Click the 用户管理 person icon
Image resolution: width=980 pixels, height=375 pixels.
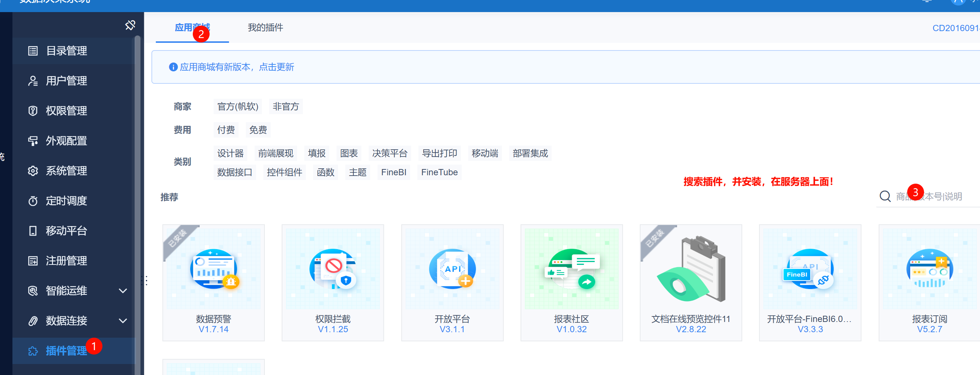33,81
